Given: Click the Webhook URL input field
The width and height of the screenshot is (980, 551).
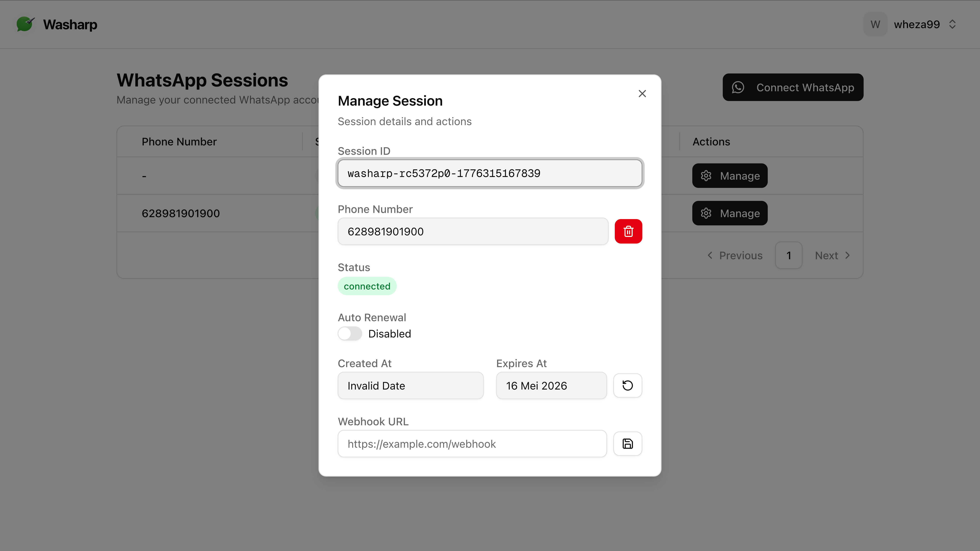Looking at the screenshot, I should pyautogui.click(x=472, y=444).
